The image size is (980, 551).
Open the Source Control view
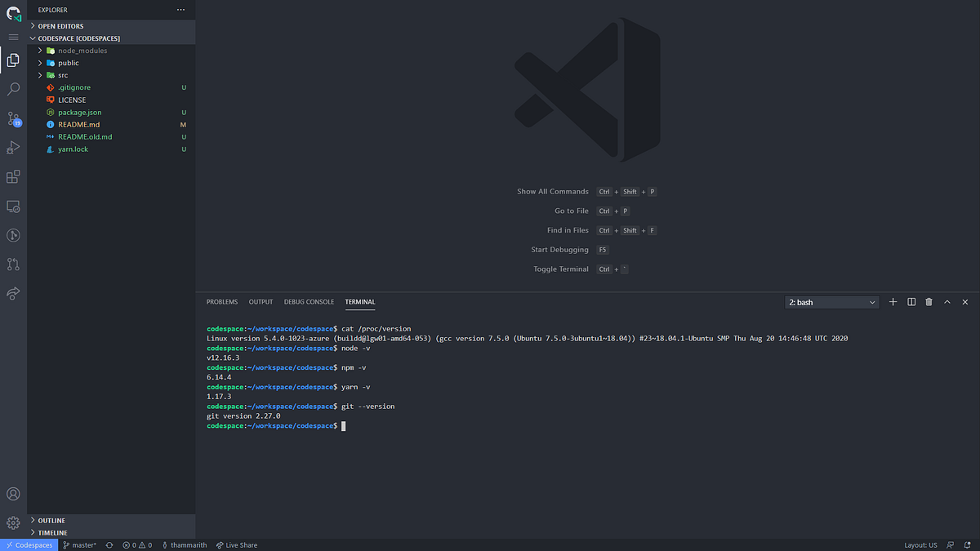pyautogui.click(x=13, y=118)
